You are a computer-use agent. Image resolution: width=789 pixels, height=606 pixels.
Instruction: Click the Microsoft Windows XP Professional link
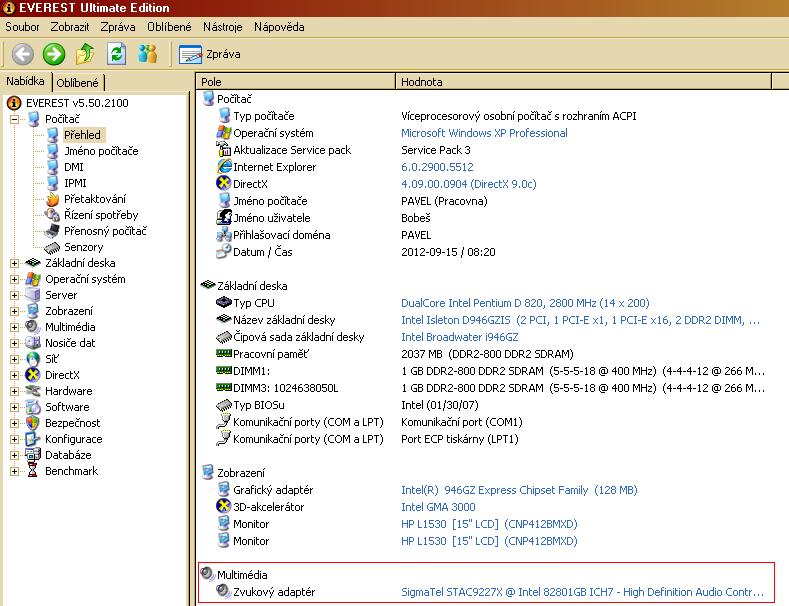[x=484, y=133]
